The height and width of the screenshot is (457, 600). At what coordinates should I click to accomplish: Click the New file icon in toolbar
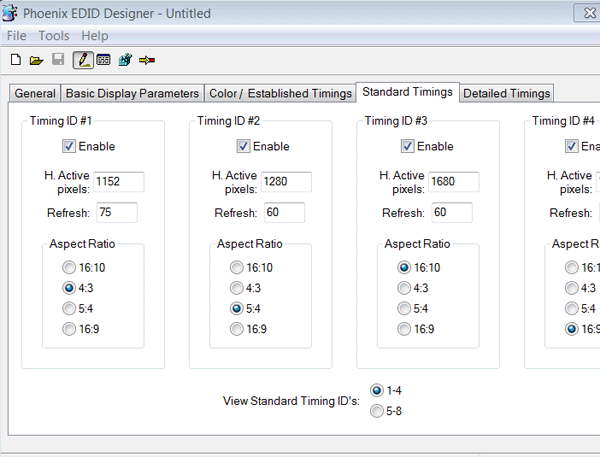pos(15,60)
